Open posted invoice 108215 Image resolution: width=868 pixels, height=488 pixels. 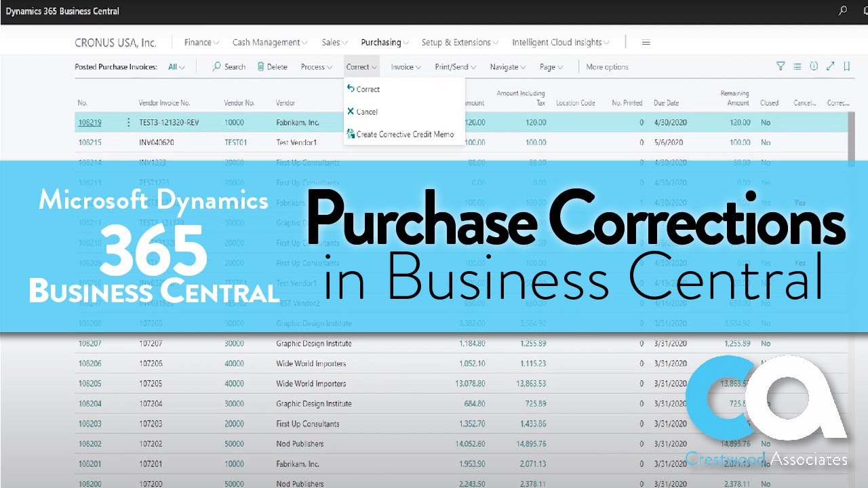coord(90,142)
